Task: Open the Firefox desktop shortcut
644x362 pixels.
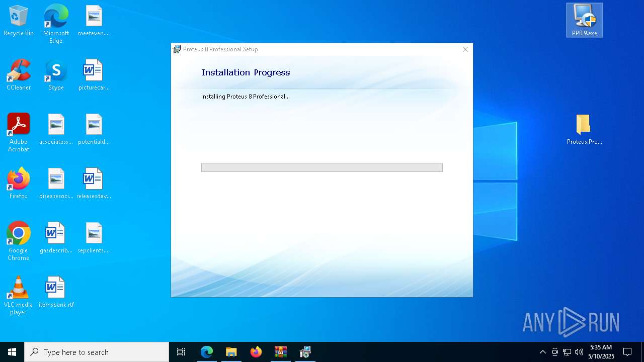Action: pyautogui.click(x=19, y=184)
